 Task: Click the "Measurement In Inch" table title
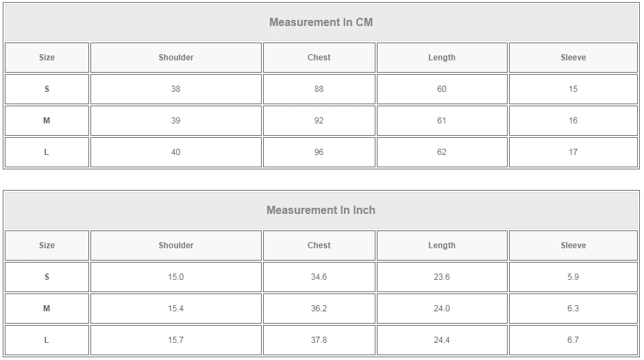click(321, 211)
